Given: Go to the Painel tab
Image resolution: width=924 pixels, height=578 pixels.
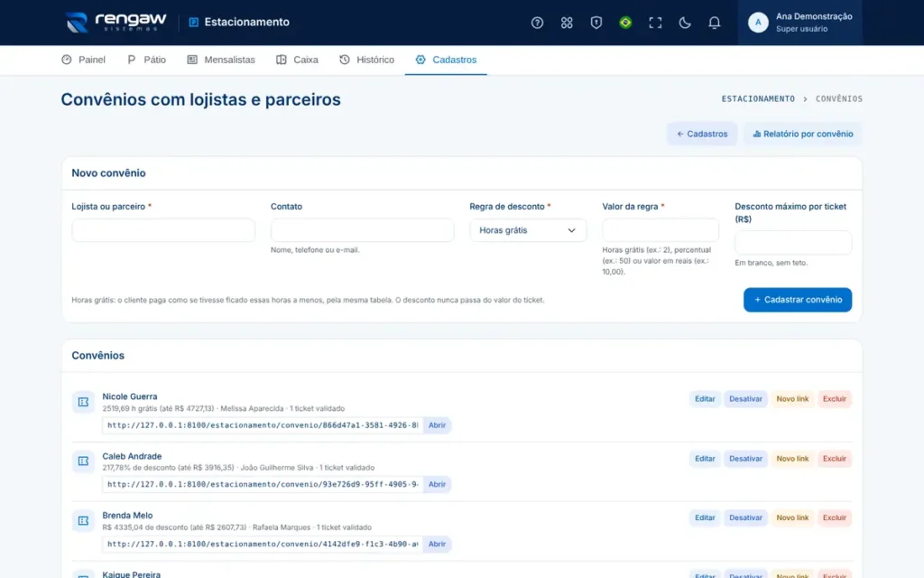Looking at the screenshot, I should pyautogui.click(x=84, y=60).
